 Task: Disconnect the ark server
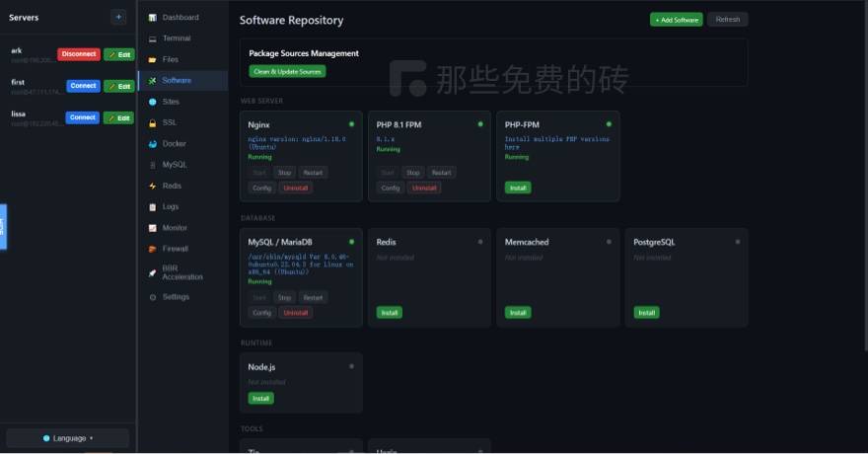[79, 54]
